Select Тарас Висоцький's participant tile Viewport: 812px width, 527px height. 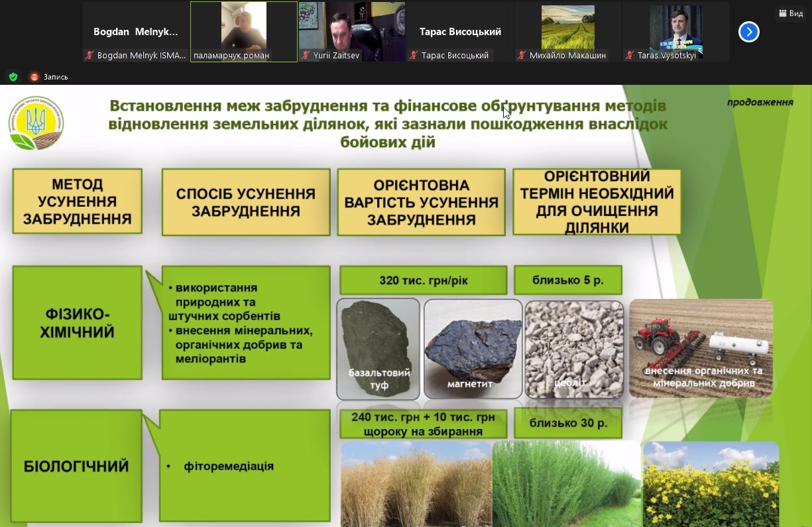pos(460,31)
